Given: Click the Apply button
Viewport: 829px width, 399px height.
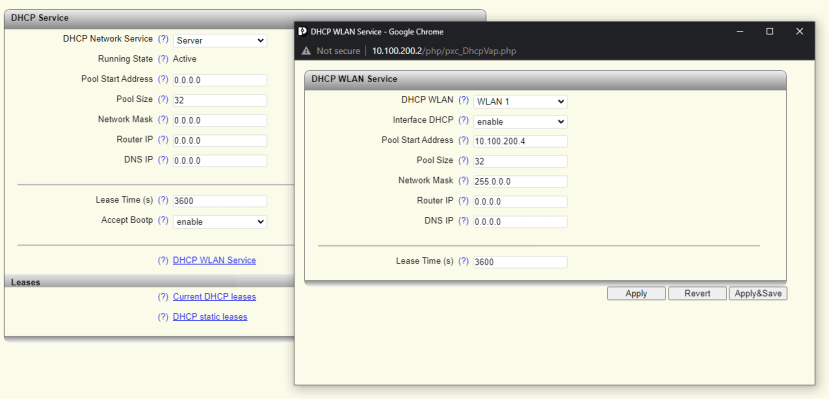Looking at the screenshot, I should point(636,293).
